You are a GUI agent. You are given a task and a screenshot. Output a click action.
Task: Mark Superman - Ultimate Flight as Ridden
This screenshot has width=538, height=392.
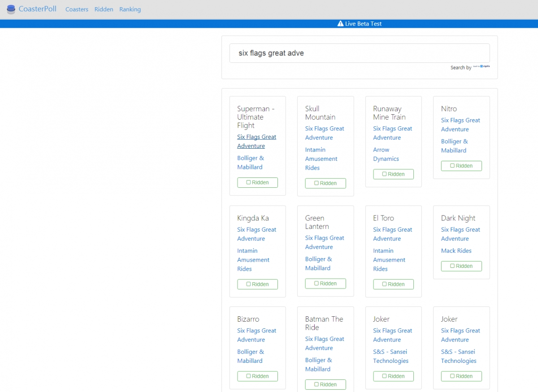click(x=257, y=182)
